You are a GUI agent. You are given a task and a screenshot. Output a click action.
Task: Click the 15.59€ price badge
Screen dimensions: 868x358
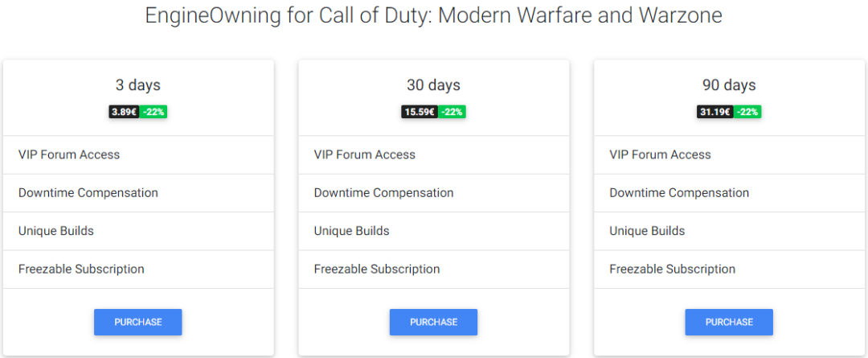420,112
